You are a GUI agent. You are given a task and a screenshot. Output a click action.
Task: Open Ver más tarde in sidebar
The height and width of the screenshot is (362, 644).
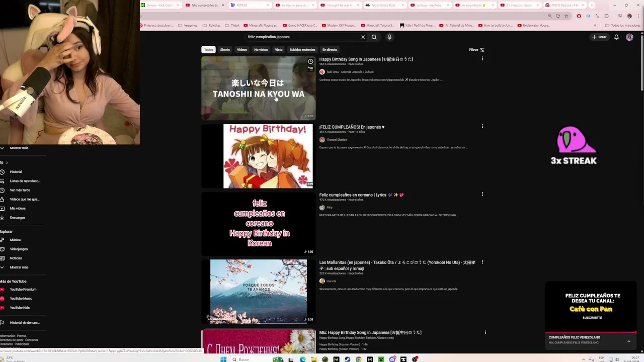pos(20,190)
